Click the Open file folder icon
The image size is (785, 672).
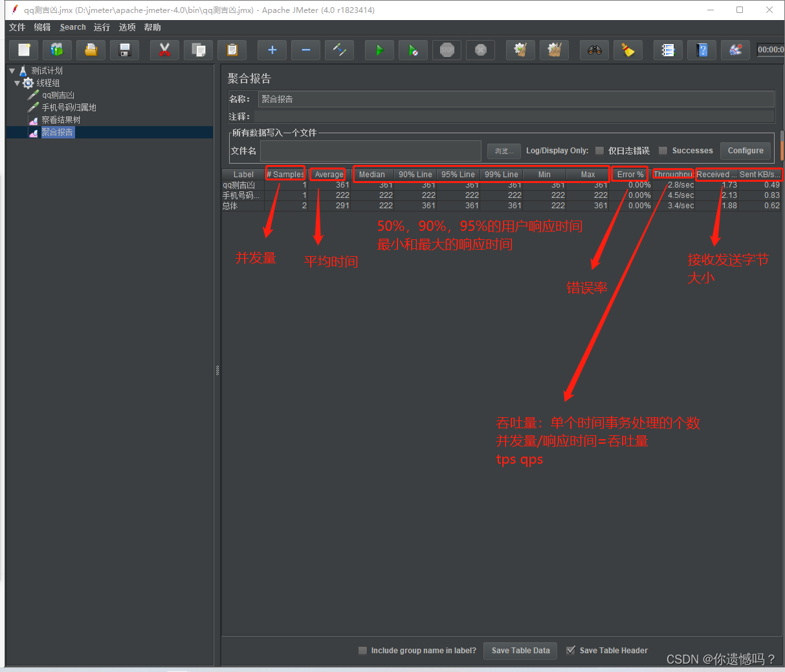(91, 50)
